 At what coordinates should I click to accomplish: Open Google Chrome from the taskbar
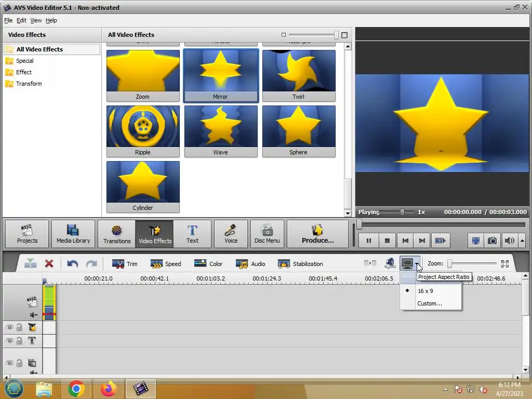[x=76, y=389]
